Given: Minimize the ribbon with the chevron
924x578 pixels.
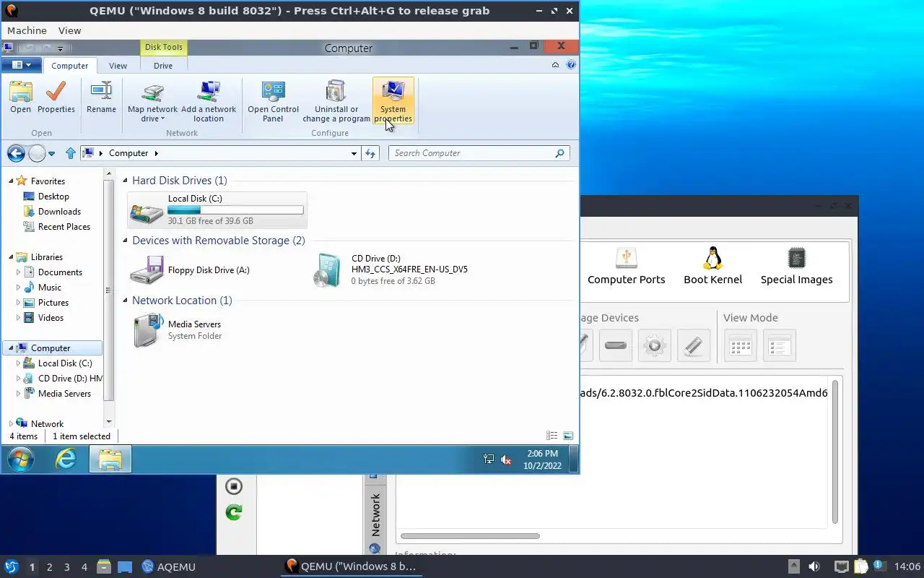Looking at the screenshot, I should tap(555, 64).
